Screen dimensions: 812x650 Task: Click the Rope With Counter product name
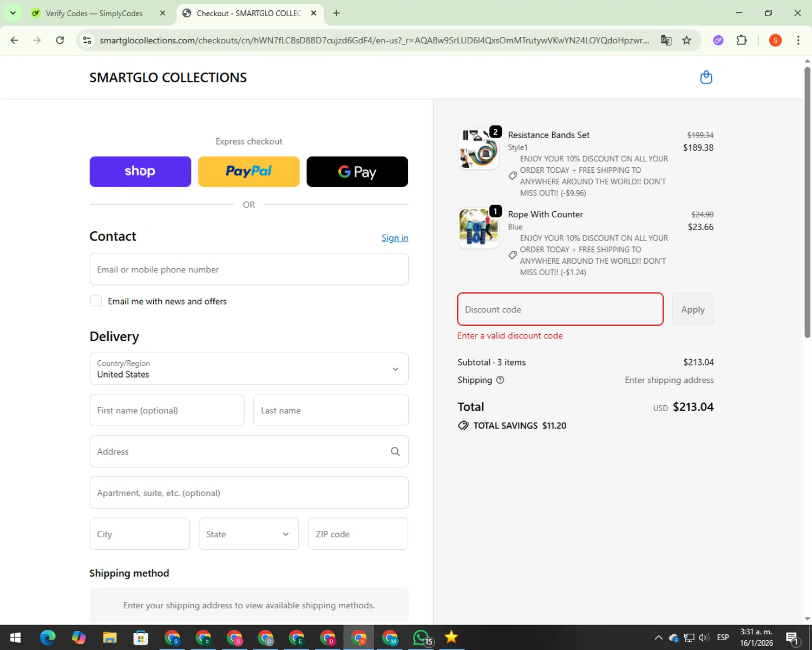(x=545, y=214)
